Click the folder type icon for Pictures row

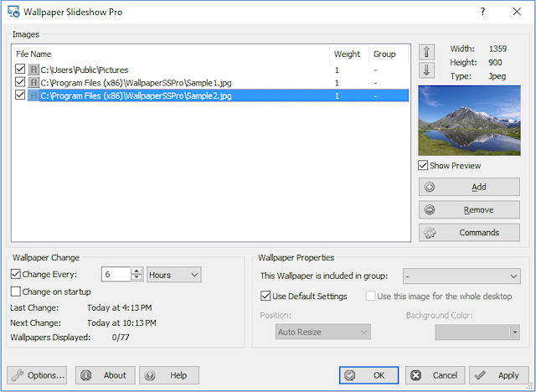[x=33, y=70]
